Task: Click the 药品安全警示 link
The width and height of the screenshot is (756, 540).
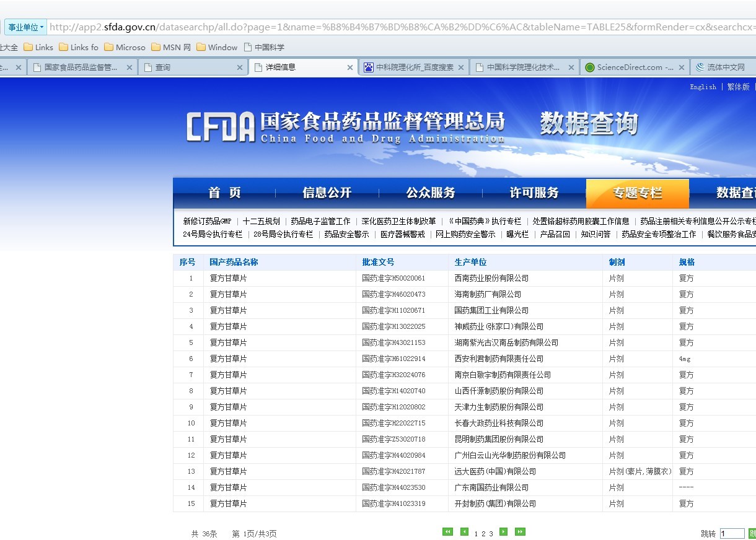Action: click(346, 235)
